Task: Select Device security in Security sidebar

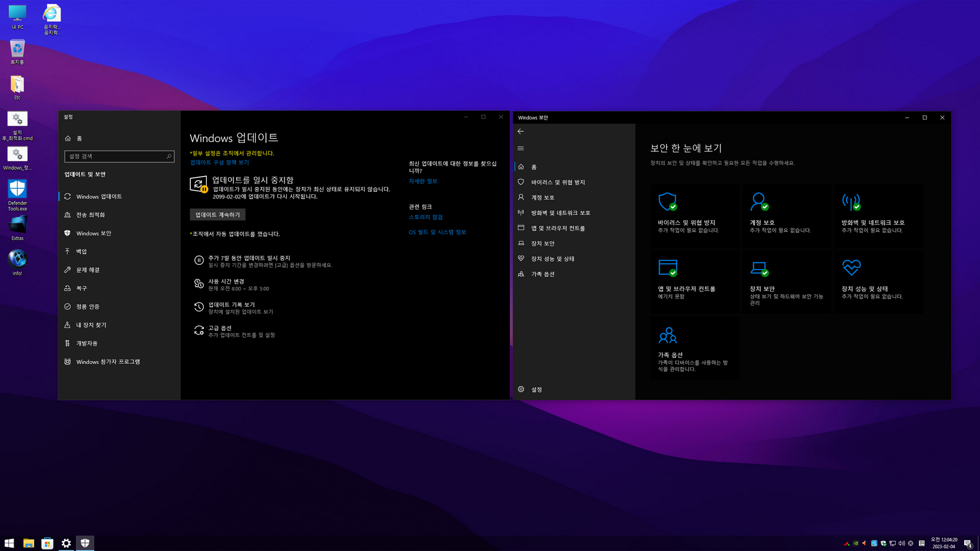Action: pyautogui.click(x=574, y=244)
